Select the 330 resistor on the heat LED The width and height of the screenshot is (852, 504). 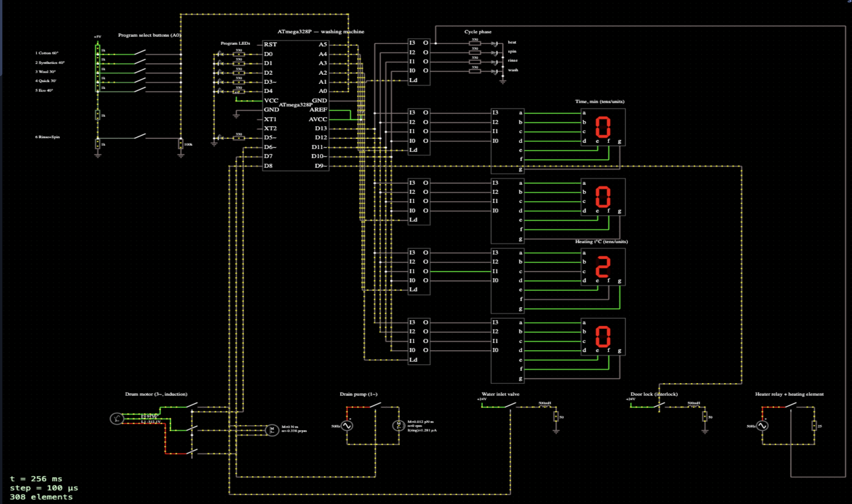[x=475, y=43]
